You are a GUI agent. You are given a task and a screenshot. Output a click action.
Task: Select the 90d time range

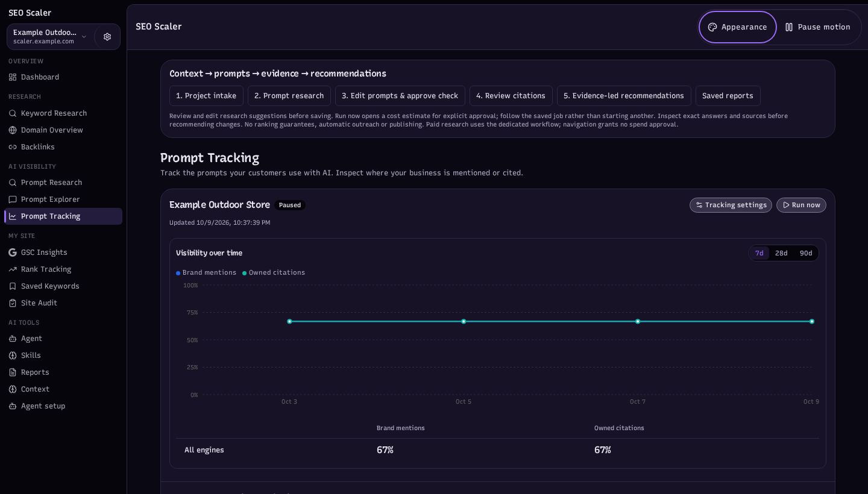[806, 253]
